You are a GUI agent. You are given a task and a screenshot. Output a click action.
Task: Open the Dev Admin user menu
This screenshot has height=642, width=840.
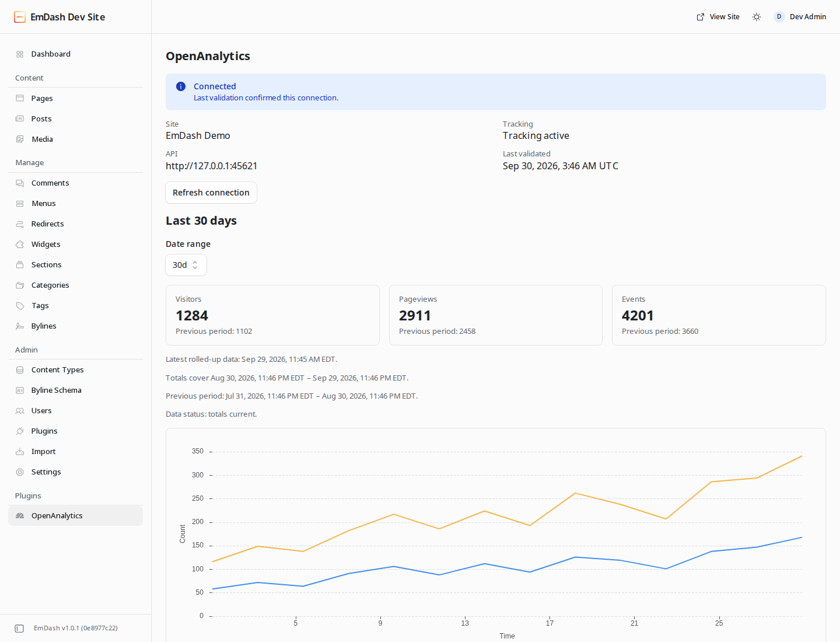tap(800, 17)
